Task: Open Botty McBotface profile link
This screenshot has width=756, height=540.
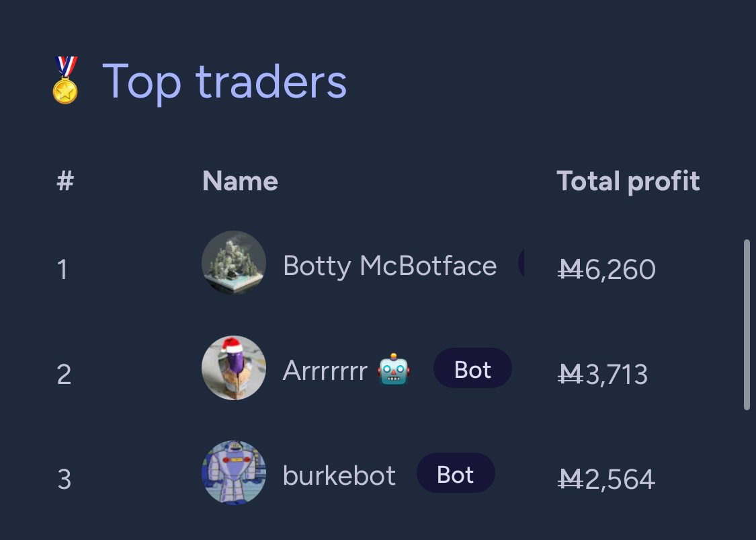Action: pos(390,266)
